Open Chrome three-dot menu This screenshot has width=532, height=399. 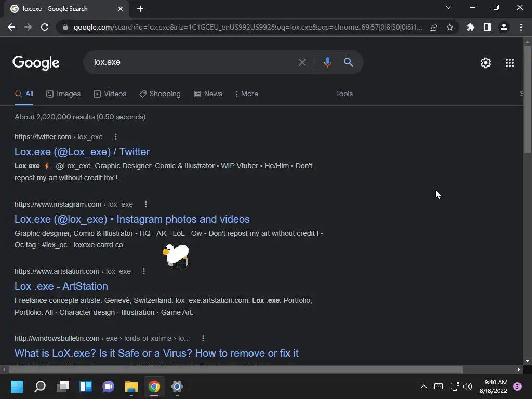[x=521, y=27]
